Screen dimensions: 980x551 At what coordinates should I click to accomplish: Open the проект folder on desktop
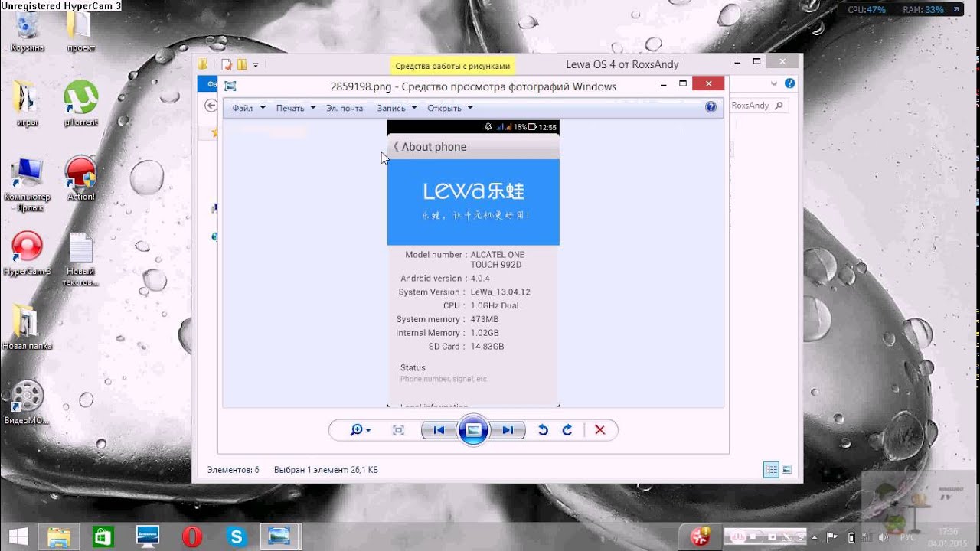[80, 32]
